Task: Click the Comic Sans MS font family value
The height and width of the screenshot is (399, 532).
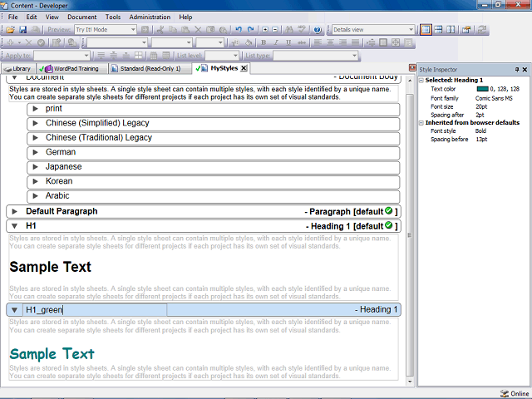Action: click(x=494, y=98)
